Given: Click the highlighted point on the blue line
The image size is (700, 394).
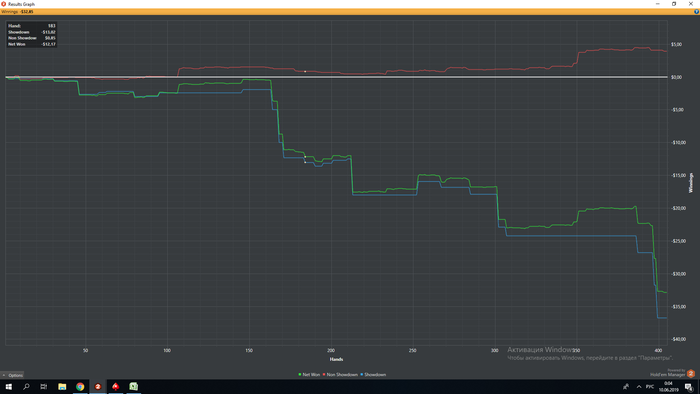Looking at the screenshot, I should (305, 162).
